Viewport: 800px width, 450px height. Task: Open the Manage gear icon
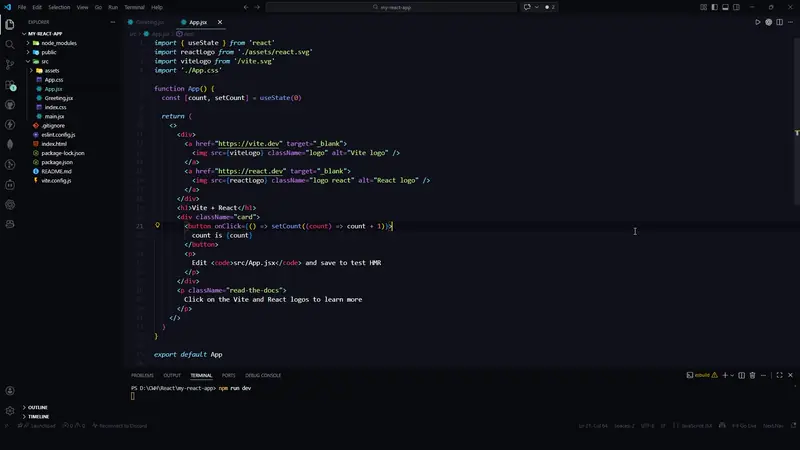[10, 410]
